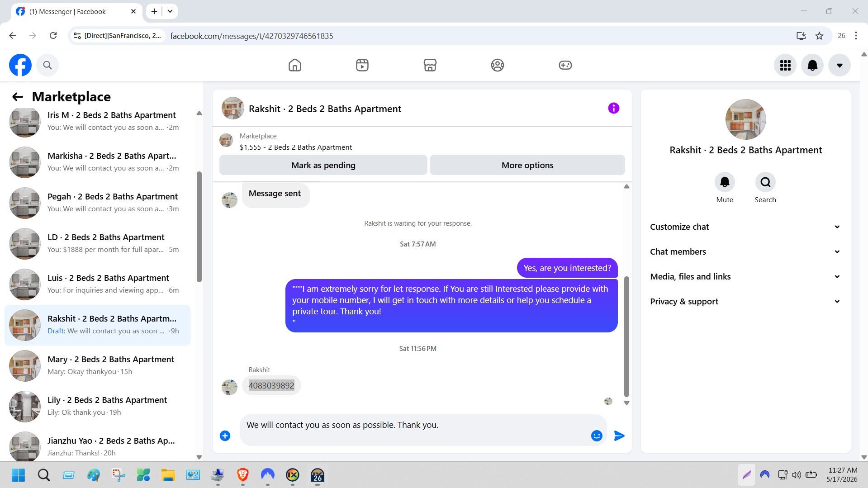Open the Gaming controller icon
The height and width of the screenshot is (488, 868).
565,65
